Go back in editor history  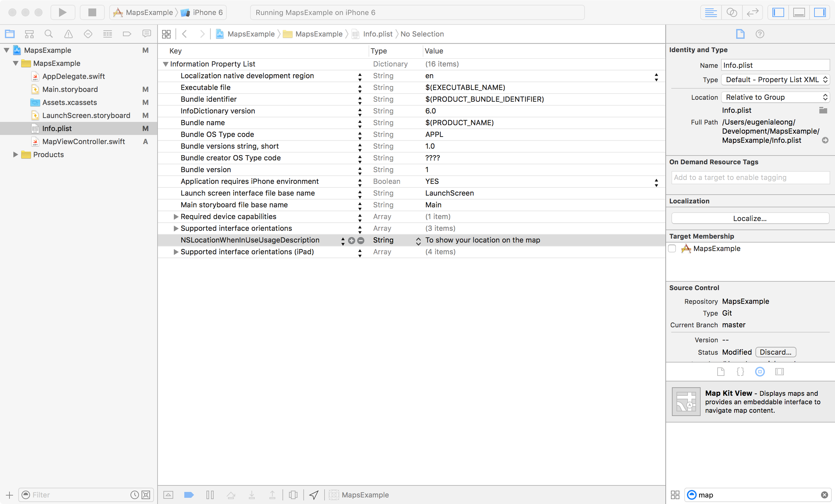tap(185, 34)
